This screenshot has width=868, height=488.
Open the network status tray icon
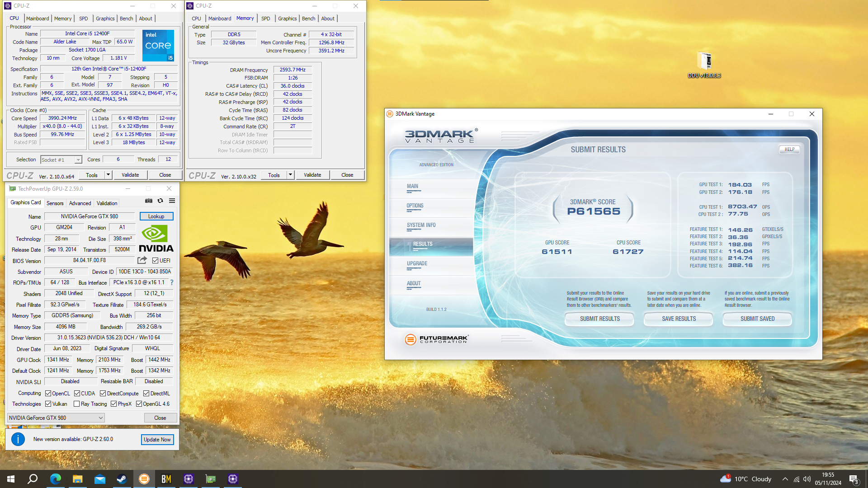[797, 479]
